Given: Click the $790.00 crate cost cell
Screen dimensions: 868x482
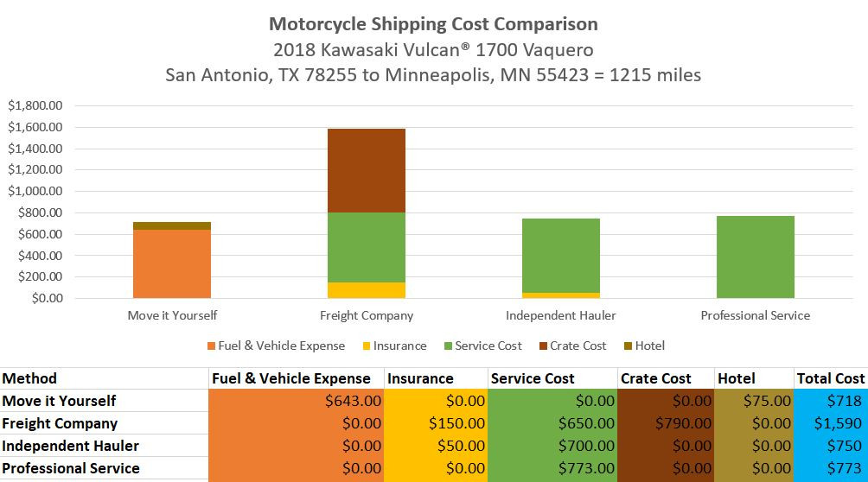Looking at the screenshot, I should coord(666,422).
